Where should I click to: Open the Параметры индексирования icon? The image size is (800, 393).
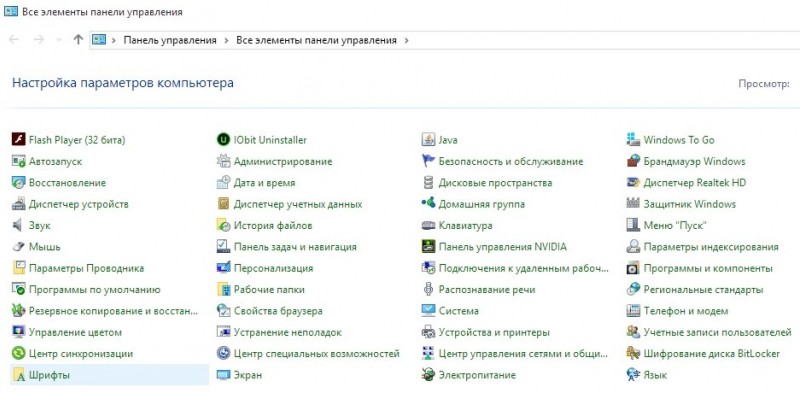click(x=633, y=247)
